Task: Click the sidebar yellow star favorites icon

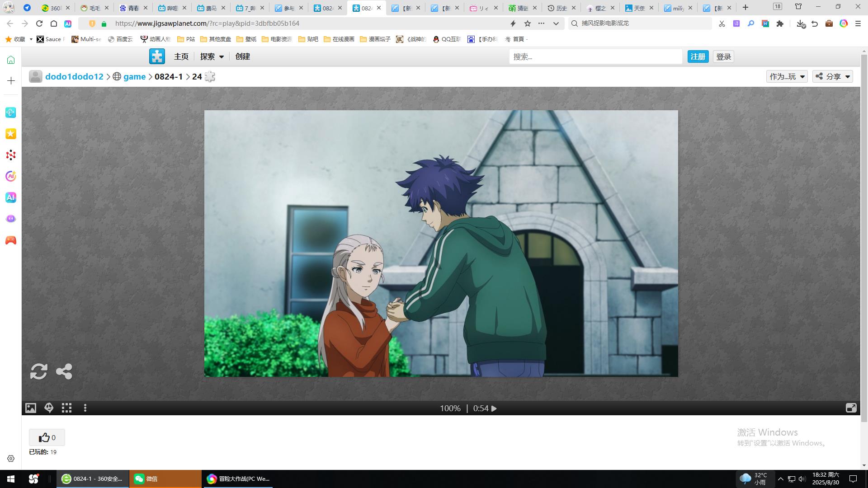Action: (x=11, y=134)
